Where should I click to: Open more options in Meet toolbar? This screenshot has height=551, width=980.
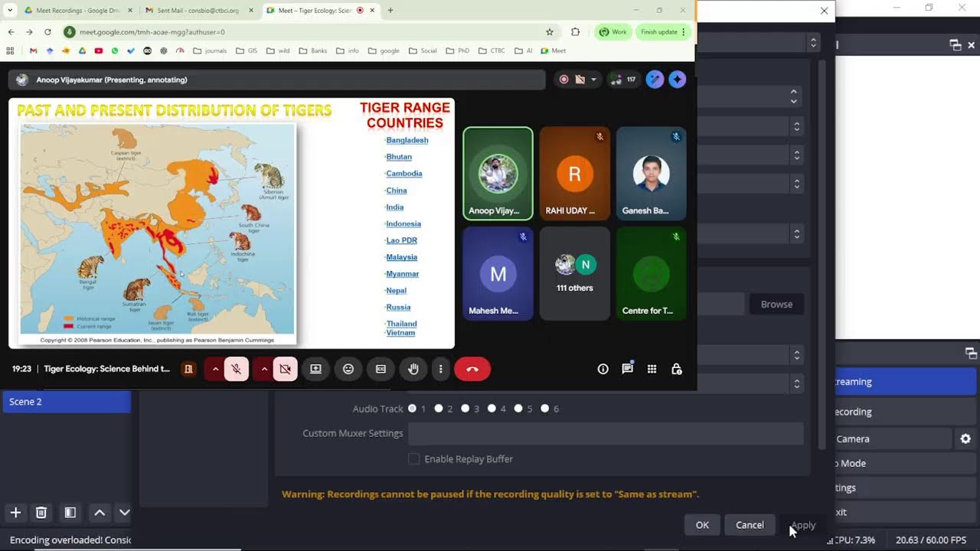pyautogui.click(x=440, y=369)
